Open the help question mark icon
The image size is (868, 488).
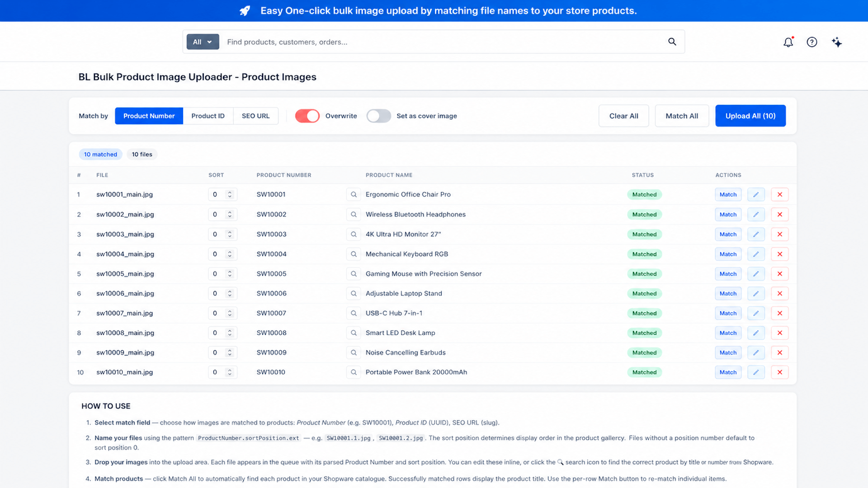pos(812,42)
